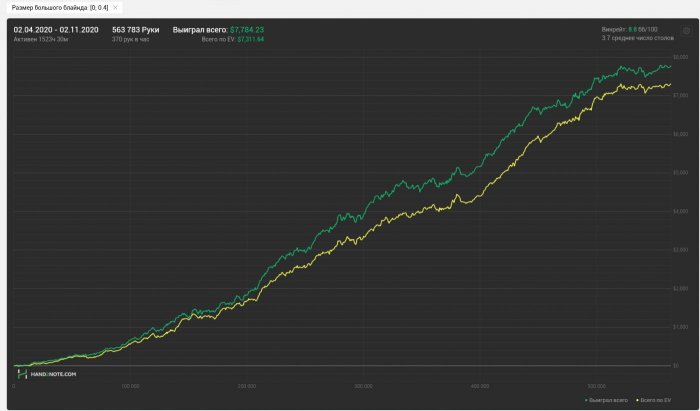The image size is (700, 411).
Task: Toggle the 'Всего по EV' legend series
Action: pos(653,400)
